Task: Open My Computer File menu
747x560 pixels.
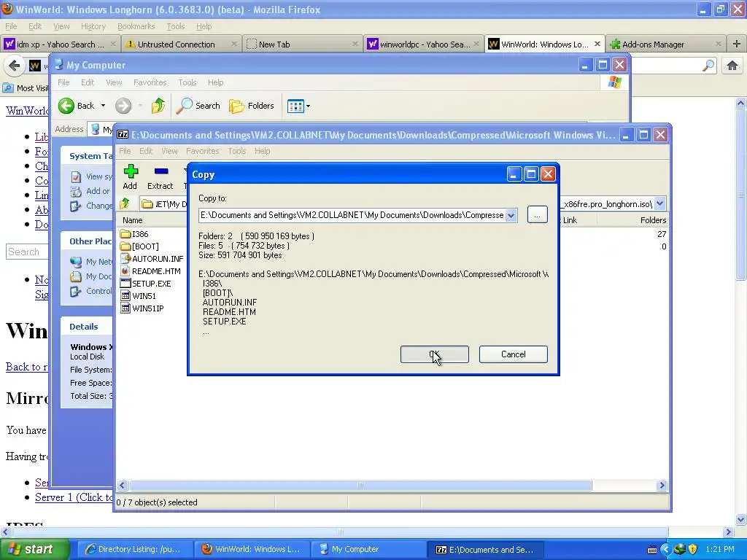Action: (63, 82)
